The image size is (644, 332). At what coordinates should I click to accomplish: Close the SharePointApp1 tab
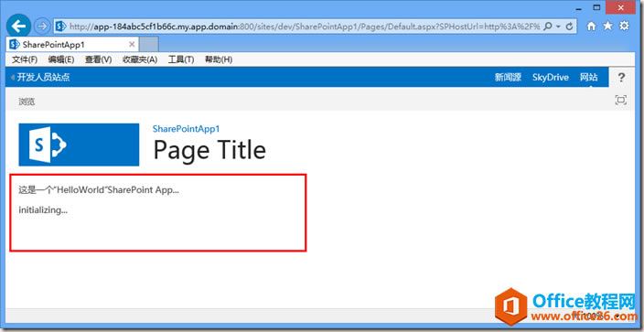132,45
